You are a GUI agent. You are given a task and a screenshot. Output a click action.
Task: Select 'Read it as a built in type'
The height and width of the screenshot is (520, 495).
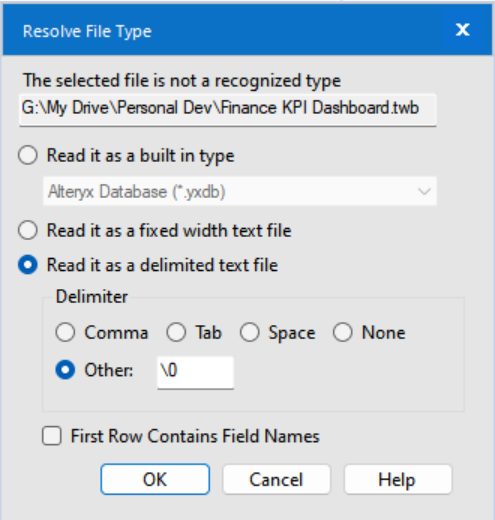(x=28, y=155)
